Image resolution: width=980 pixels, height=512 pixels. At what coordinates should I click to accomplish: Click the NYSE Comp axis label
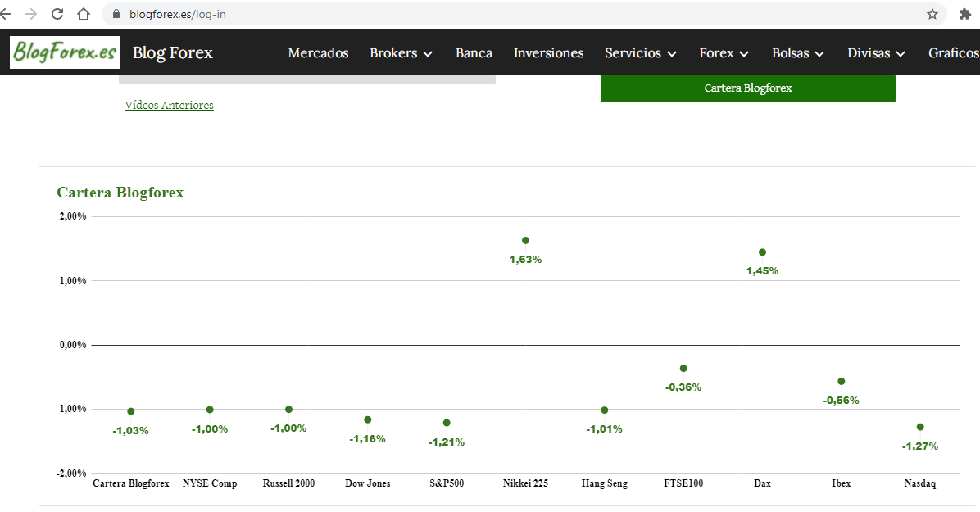click(x=210, y=483)
